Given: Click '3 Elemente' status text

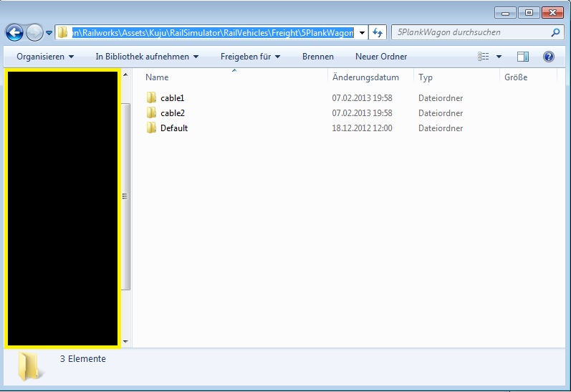Looking at the screenshot, I should point(82,358).
